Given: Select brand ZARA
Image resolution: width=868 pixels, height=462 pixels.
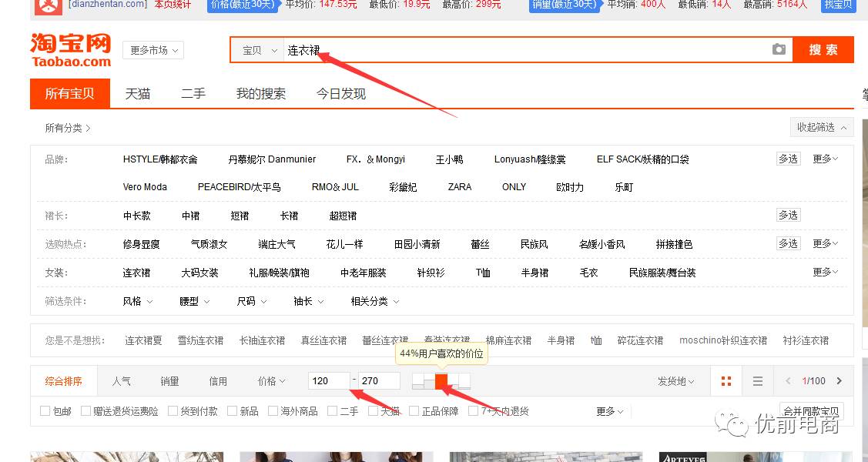Looking at the screenshot, I should coord(460,187).
